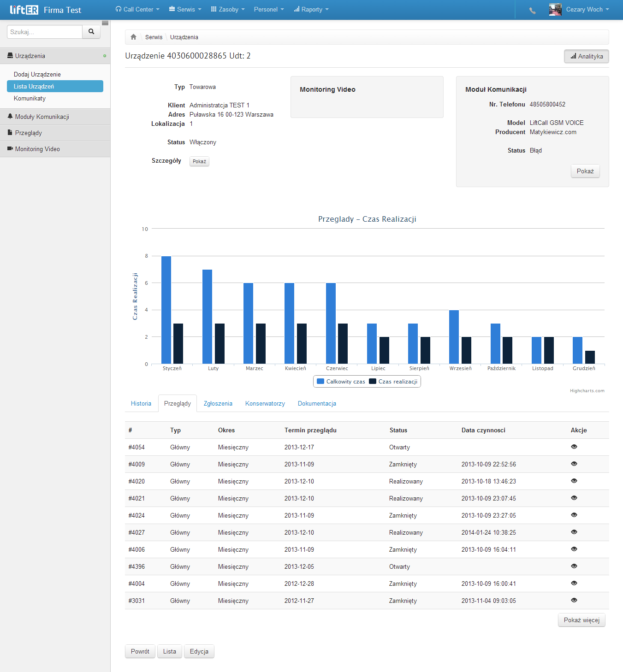Image resolution: width=623 pixels, height=672 pixels.
Task: Open the Serwis dropdown menu
Action: (x=185, y=10)
